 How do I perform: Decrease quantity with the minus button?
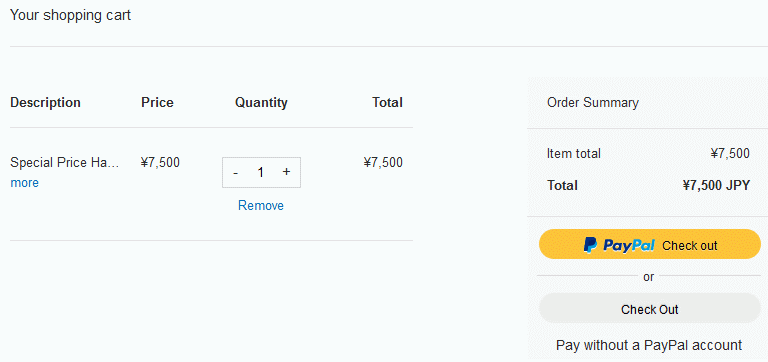point(236,172)
